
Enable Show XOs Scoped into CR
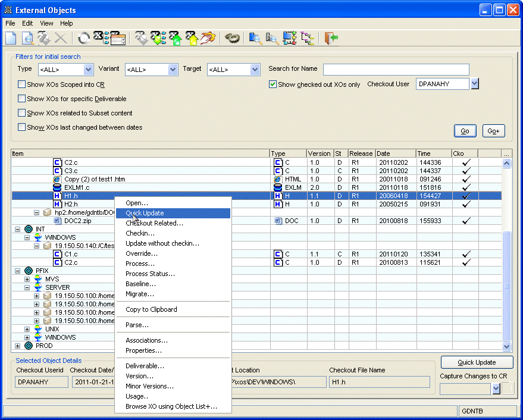pos(22,84)
